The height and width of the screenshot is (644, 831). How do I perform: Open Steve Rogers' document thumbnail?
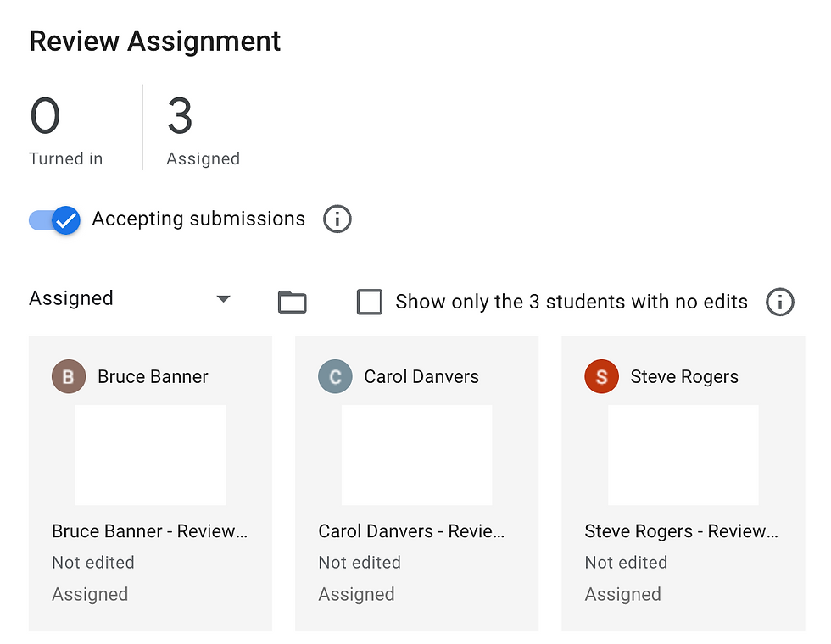tap(683, 455)
